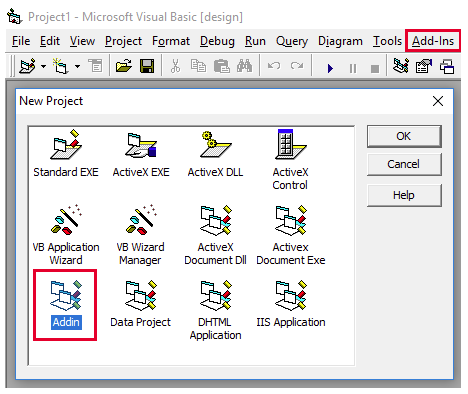This screenshot has width=468, height=394.
Task: Start the program with the Run arrow
Action: tap(330, 68)
